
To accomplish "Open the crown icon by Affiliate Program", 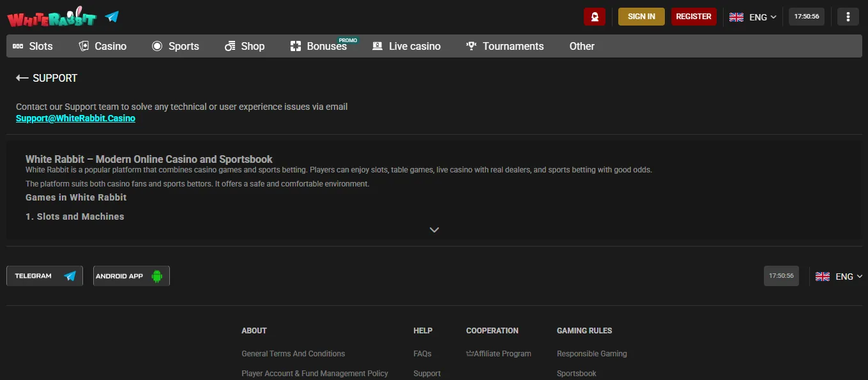I will click(x=470, y=354).
